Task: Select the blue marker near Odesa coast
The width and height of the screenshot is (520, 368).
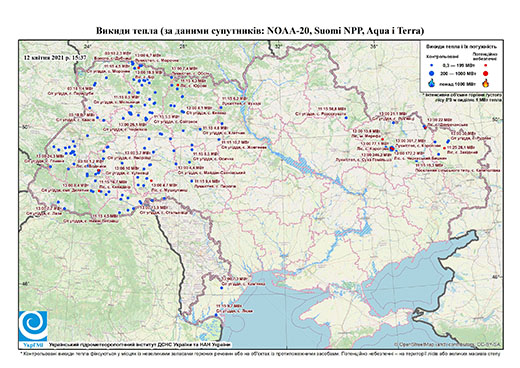Action: point(222,288)
